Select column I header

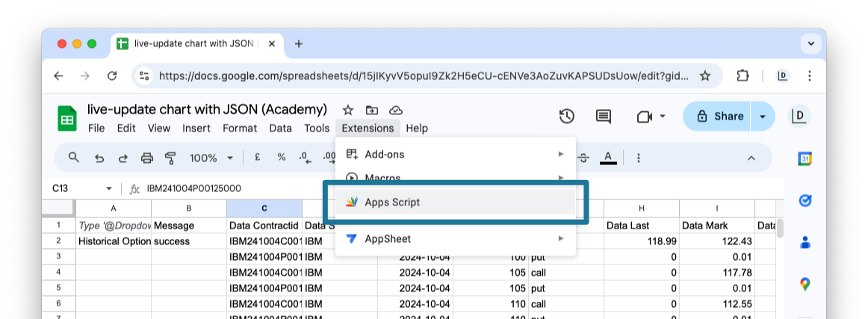click(x=717, y=208)
